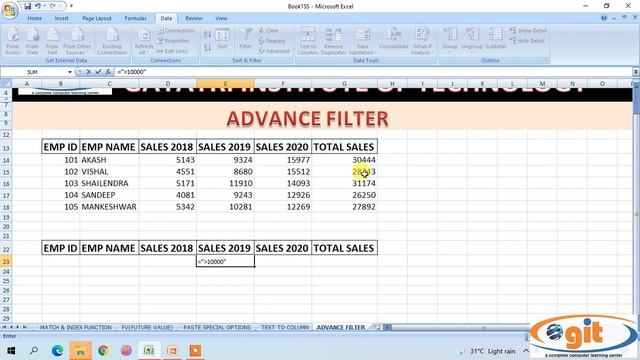
Task: Toggle the Filter funnel button
Action: (x=245, y=38)
